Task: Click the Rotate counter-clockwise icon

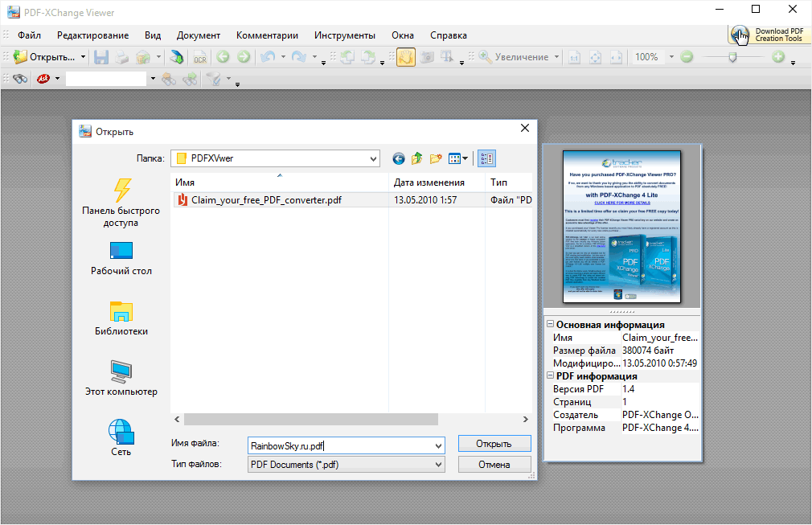Action: [347, 57]
